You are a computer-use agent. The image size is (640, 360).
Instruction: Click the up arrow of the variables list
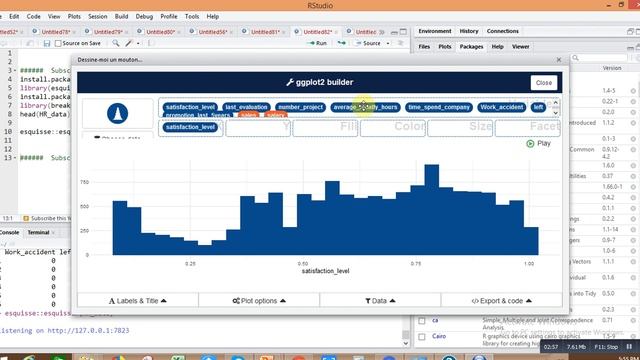click(x=556, y=103)
